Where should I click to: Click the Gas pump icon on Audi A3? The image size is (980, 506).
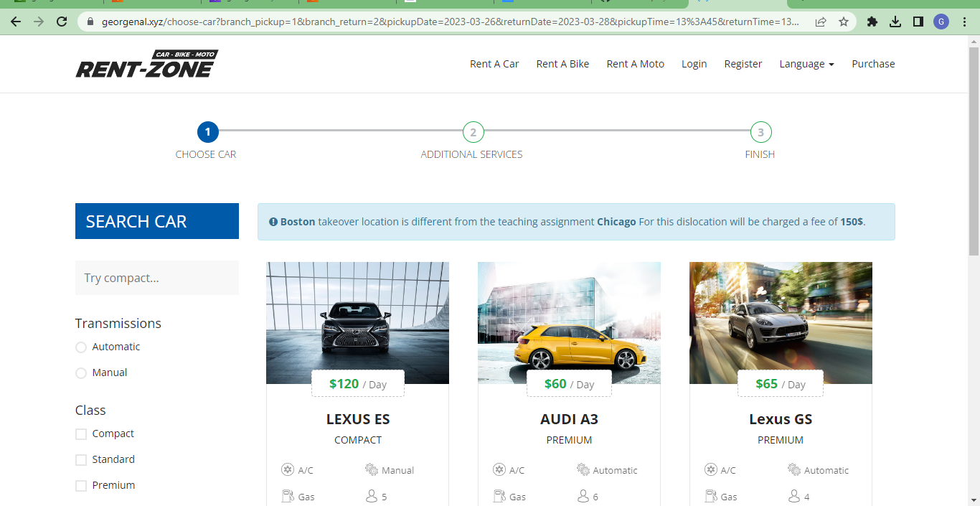pos(499,496)
